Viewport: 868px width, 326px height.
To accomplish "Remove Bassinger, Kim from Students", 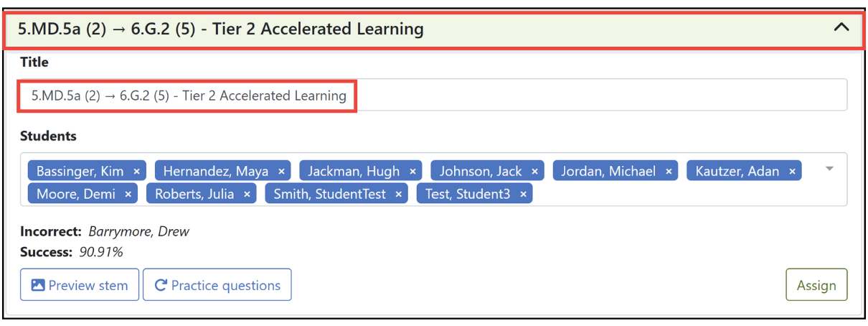I will pos(136,172).
